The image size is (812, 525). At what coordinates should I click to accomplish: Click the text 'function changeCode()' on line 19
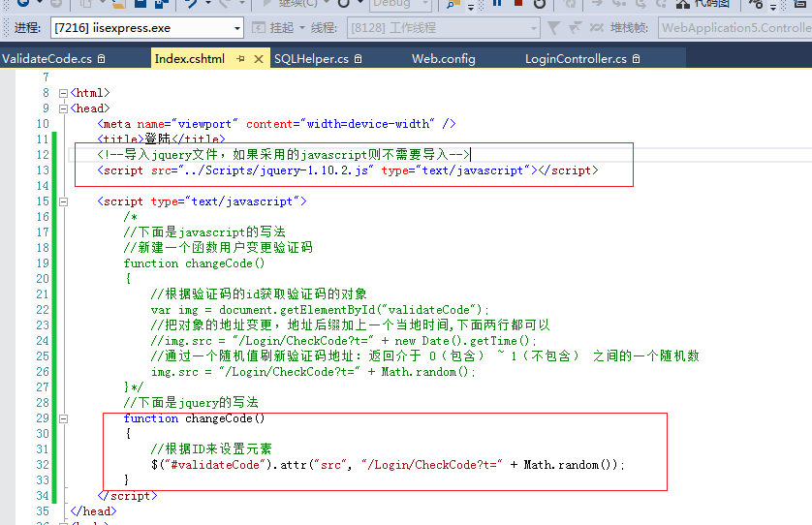click(194, 263)
